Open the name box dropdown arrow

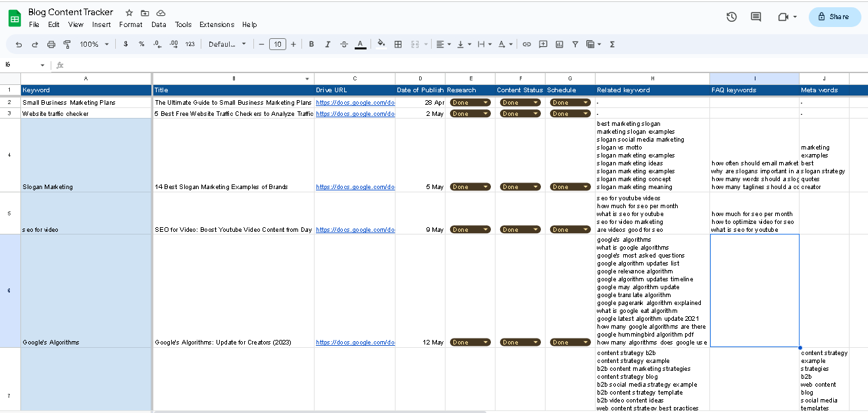click(x=43, y=65)
